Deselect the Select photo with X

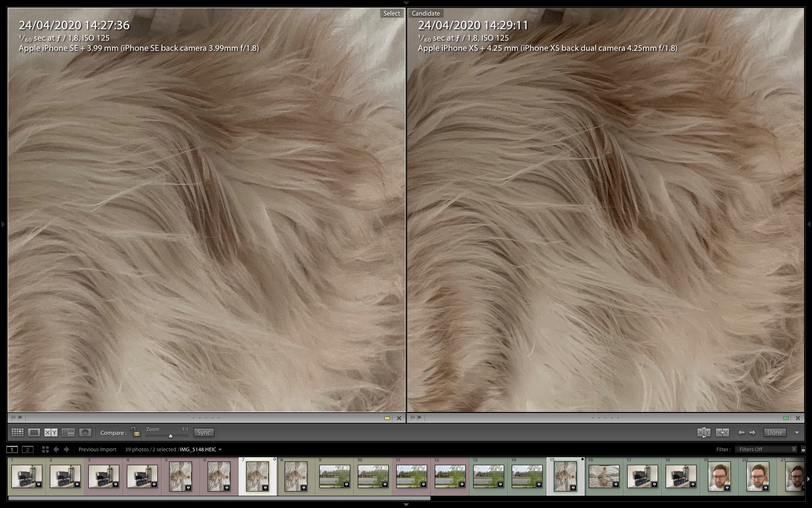tap(399, 418)
